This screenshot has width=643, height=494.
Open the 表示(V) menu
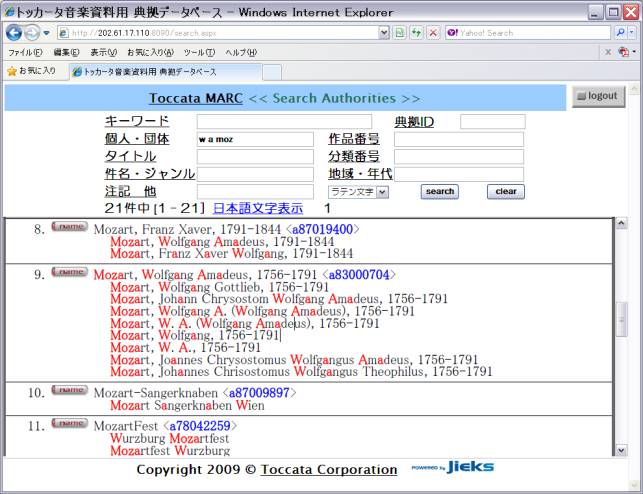point(103,52)
